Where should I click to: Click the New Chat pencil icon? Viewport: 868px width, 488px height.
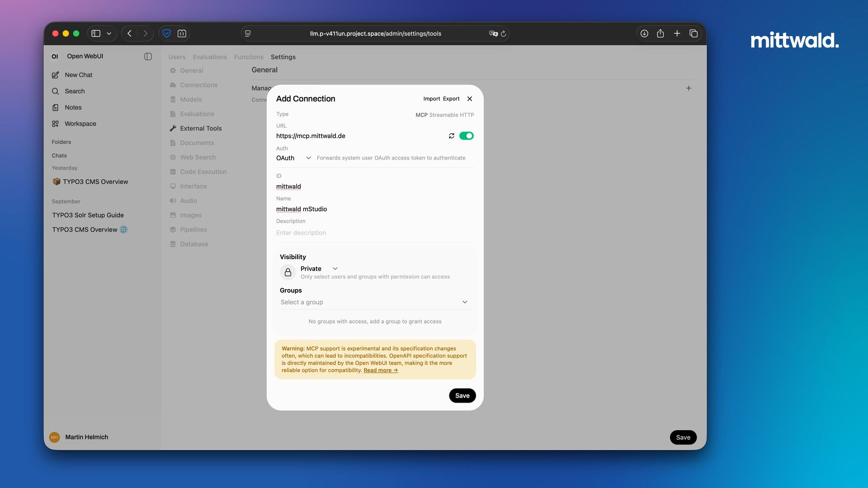point(56,75)
